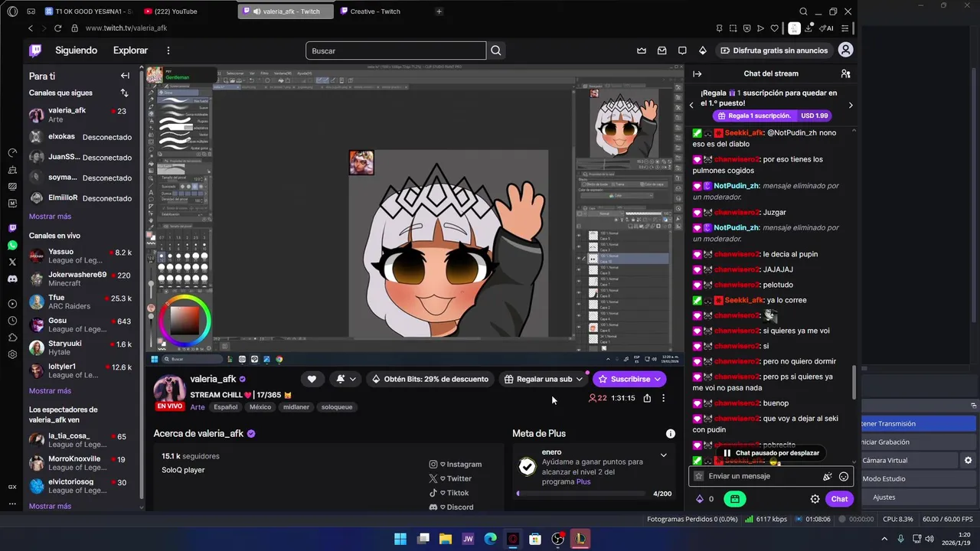Select the Español tag
The height and width of the screenshot is (551, 980).
(225, 407)
